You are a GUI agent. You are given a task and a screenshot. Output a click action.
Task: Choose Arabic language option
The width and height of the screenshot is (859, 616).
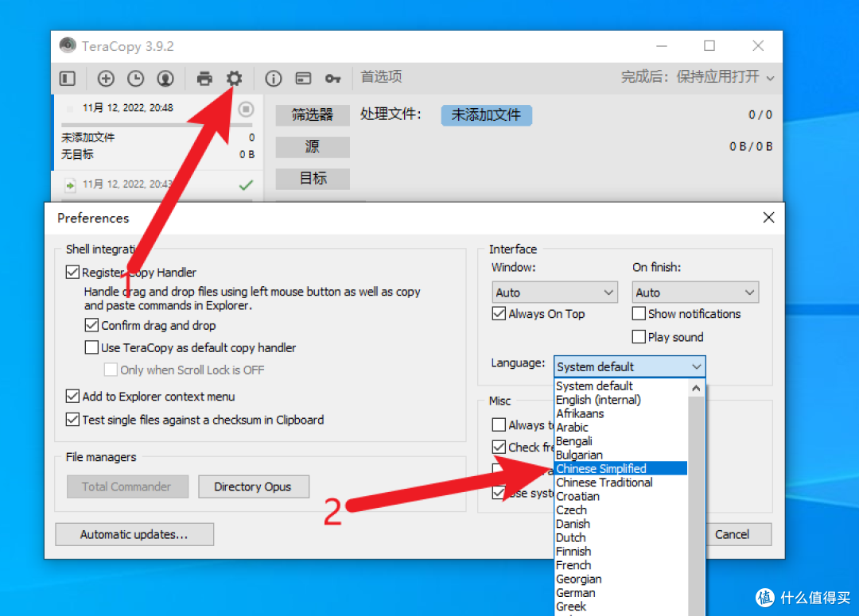620,427
